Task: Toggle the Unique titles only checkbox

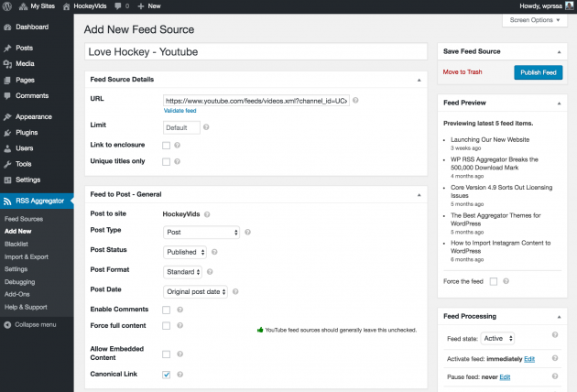Action: (167, 161)
